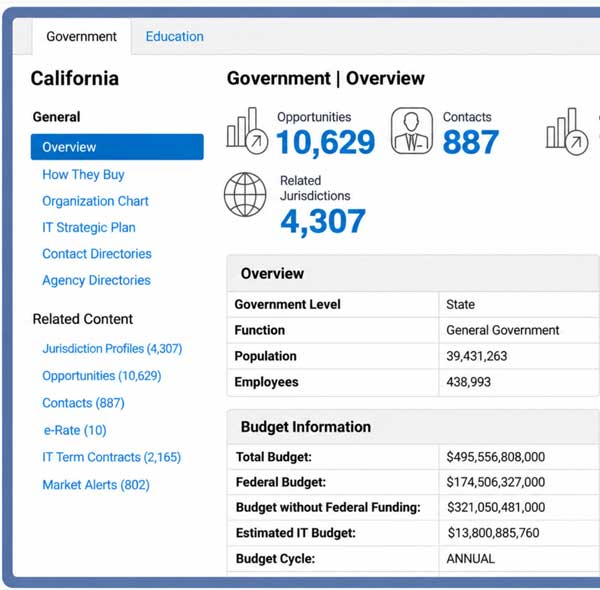The image size is (600, 590).
Task: Open the IT Strategic Plan link
Action: pyautogui.click(x=89, y=227)
